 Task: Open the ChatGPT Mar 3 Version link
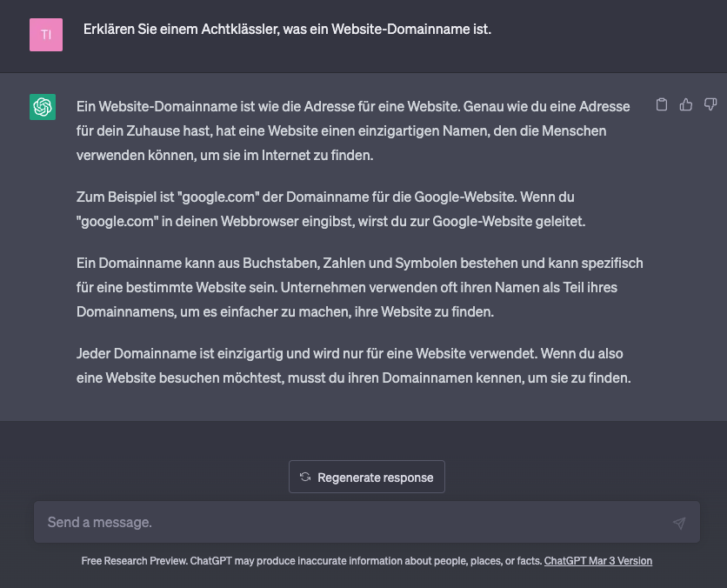[x=598, y=561]
